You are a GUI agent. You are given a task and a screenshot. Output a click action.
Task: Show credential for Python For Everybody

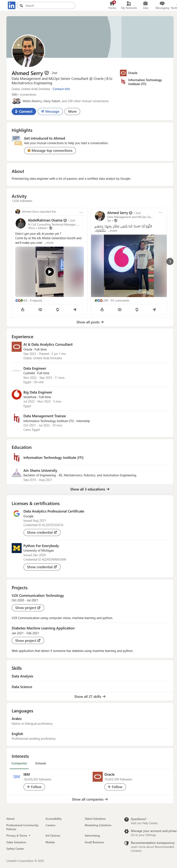(x=42, y=567)
